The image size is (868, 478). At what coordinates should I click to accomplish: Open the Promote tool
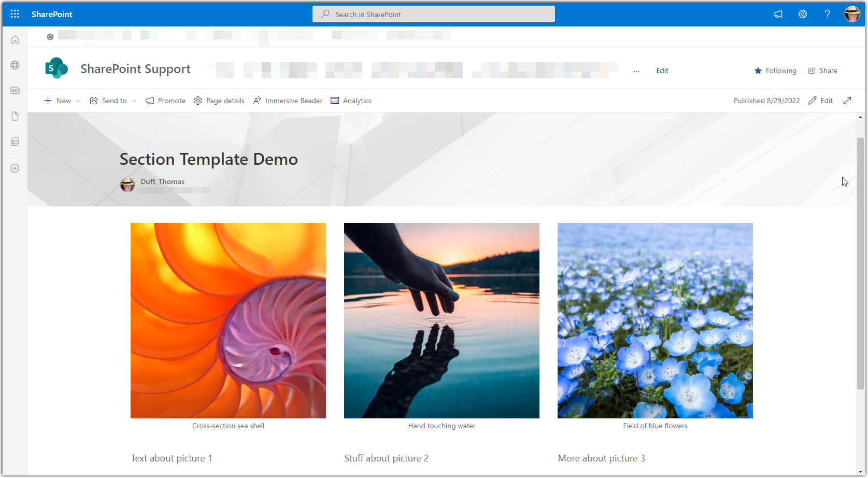click(165, 100)
